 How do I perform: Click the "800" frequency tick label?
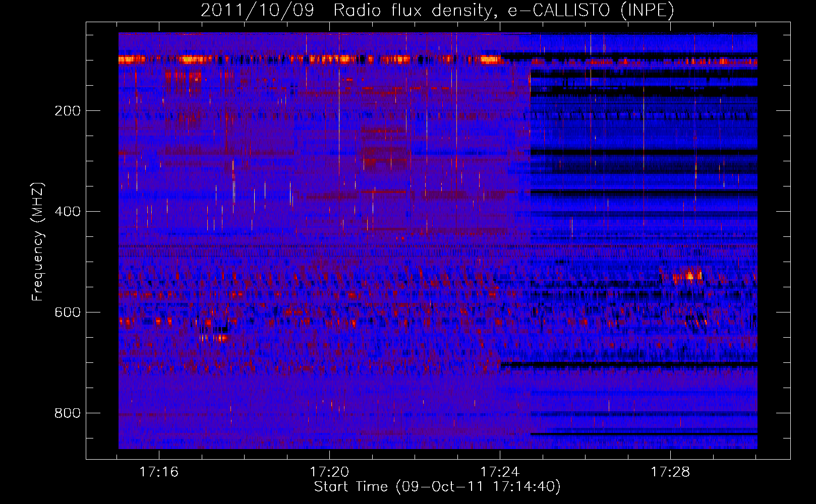(68, 413)
